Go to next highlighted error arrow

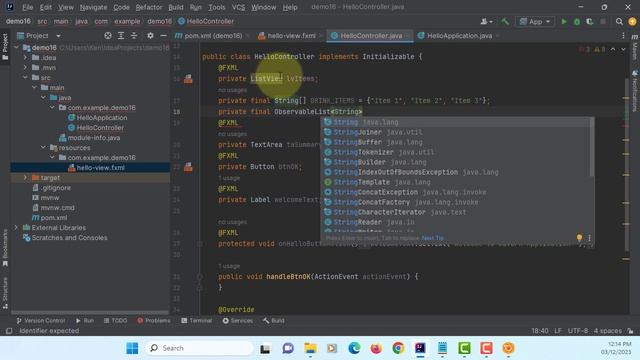coord(623,49)
